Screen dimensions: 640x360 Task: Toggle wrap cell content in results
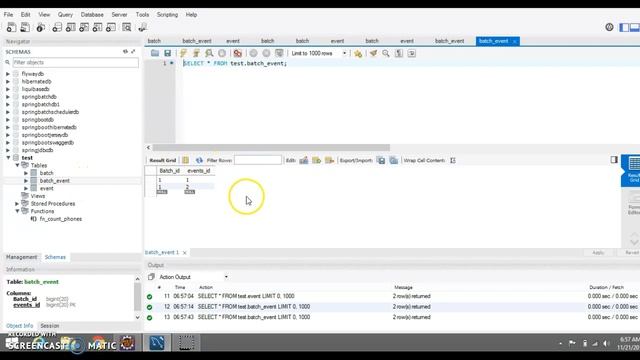click(x=453, y=160)
